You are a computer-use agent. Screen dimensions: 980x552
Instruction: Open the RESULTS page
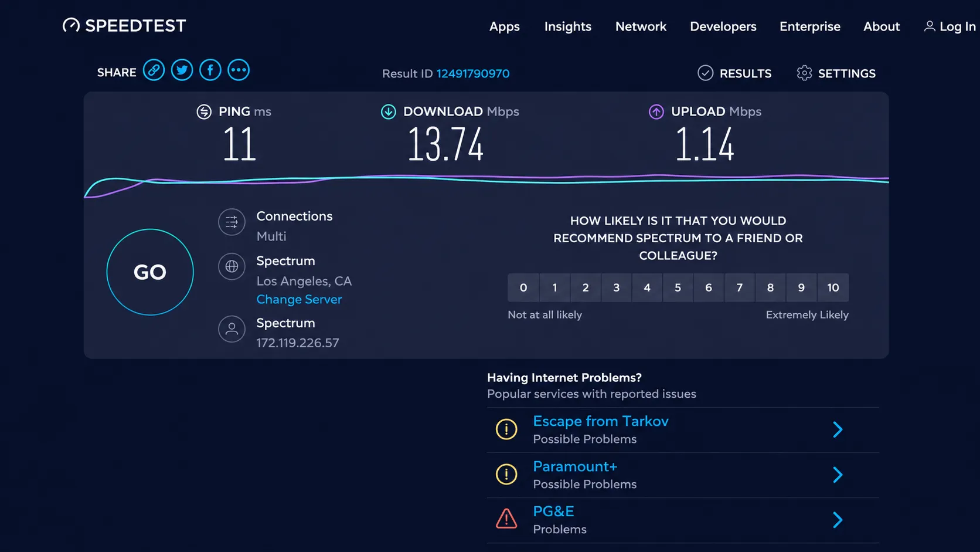tap(746, 73)
